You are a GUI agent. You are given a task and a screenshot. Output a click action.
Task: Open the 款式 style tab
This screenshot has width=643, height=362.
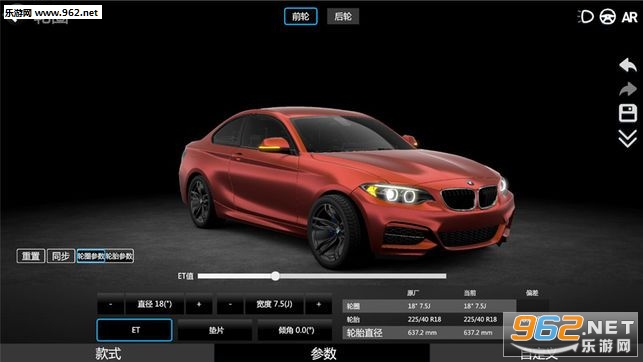point(107,353)
